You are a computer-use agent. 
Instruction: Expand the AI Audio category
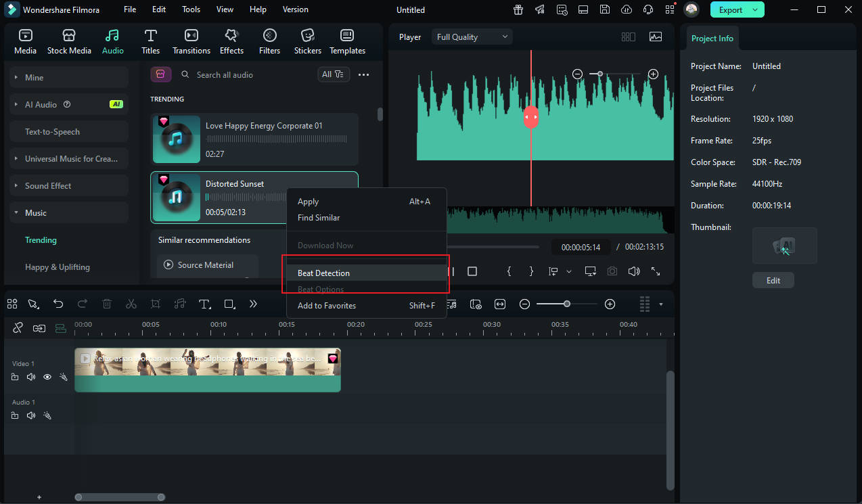(x=69, y=105)
